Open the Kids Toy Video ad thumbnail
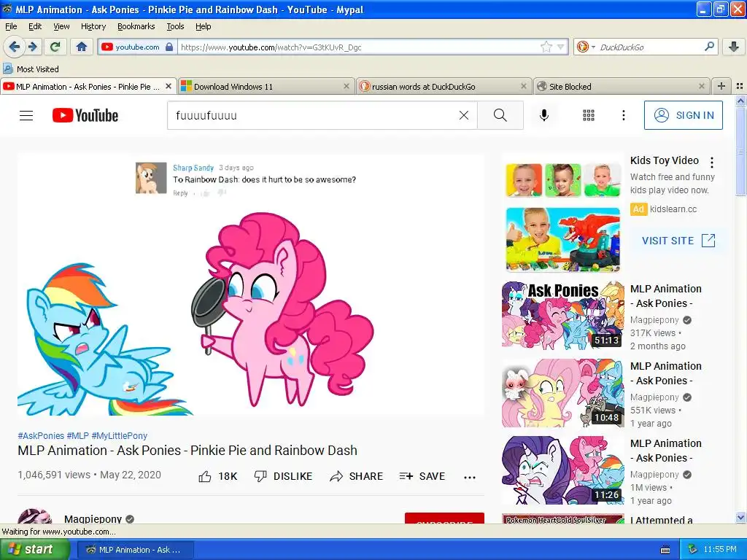Viewport: 747px width, 560px height. [x=562, y=217]
